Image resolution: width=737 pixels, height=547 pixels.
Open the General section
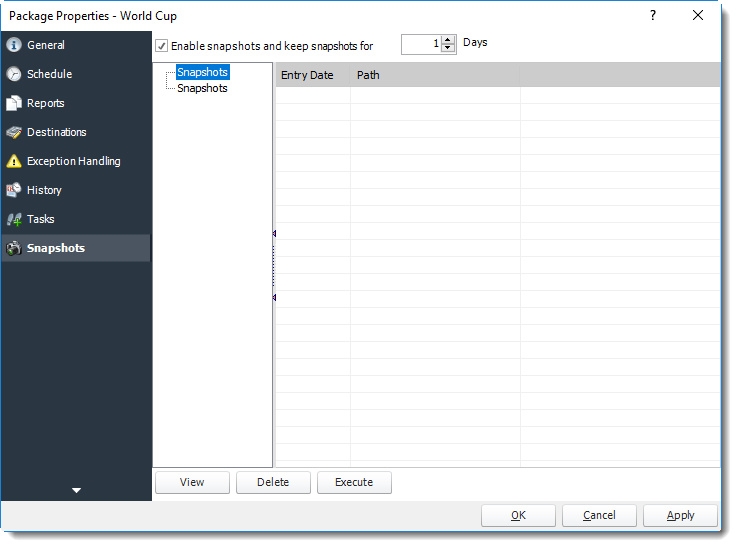46,45
